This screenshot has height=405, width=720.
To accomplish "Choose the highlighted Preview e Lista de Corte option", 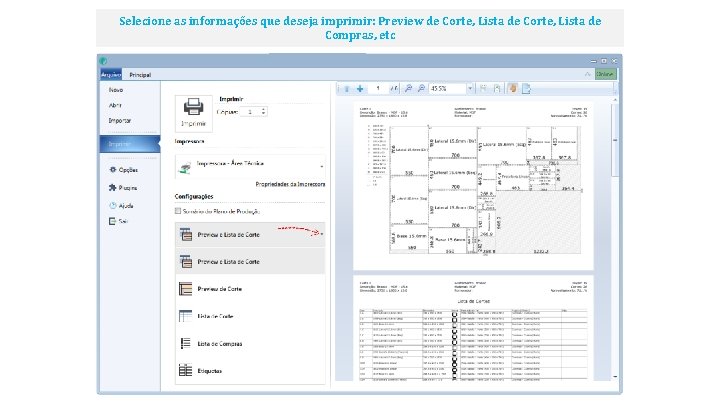I will (x=250, y=261).
